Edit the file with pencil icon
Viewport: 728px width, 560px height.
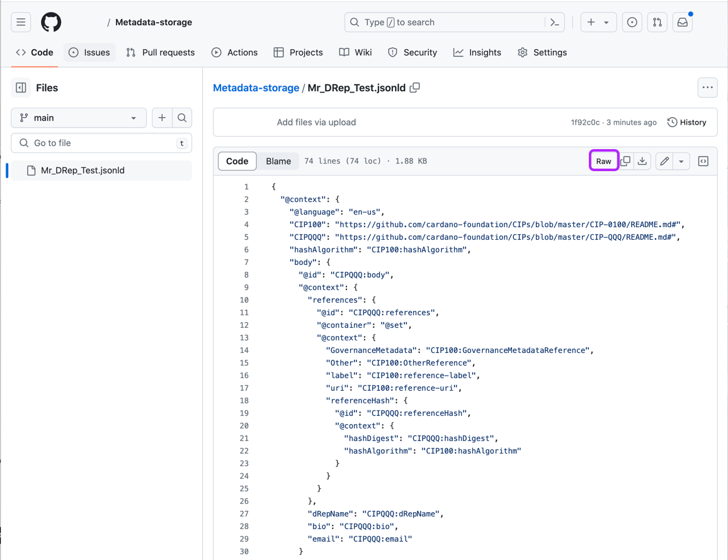[664, 161]
